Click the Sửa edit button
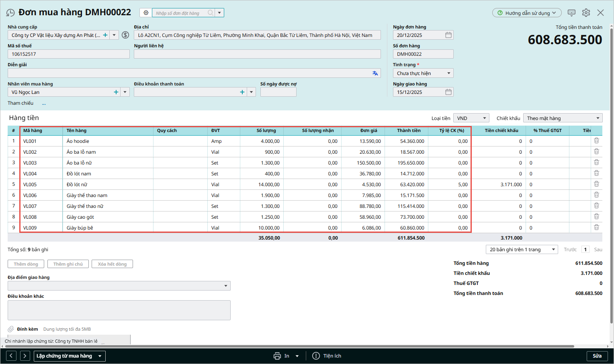 pyautogui.click(x=597, y=356)
